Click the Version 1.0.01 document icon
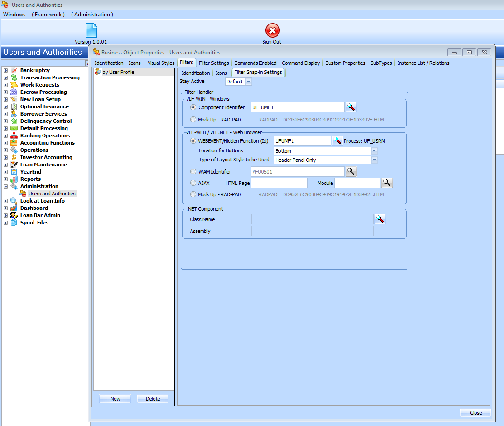The image size is (504, 426). tap(91, 30)
